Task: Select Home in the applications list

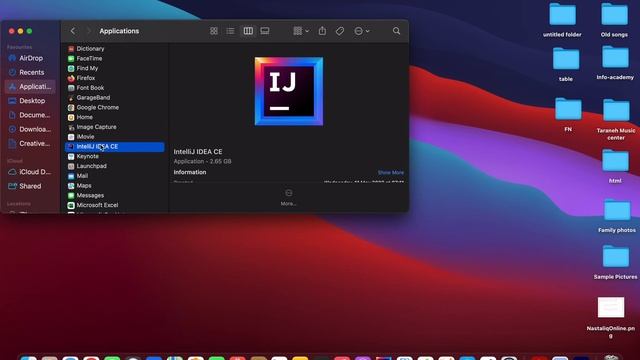Action: pyautogui.click(x=115, y=117)
